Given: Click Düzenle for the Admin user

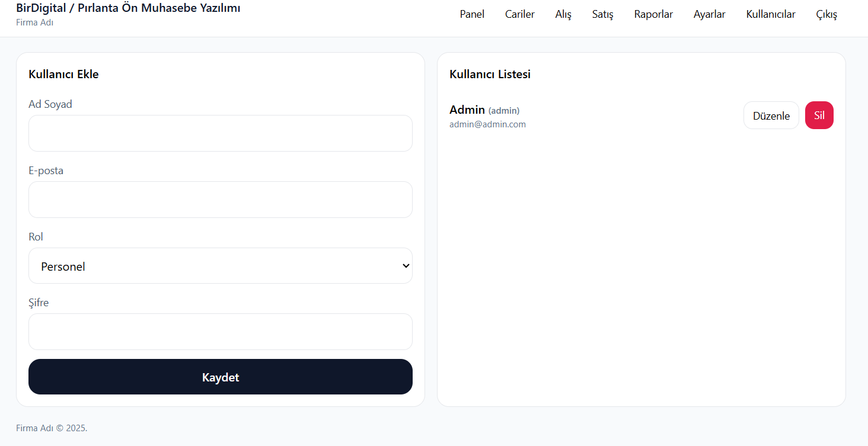Looking at the screenshot, I should tap(771, 115).
